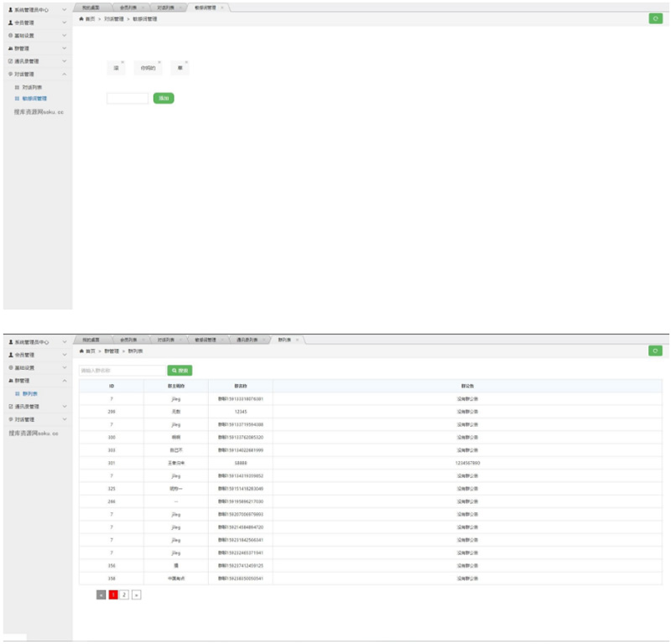671x644 pixels.
Task: Go to page 2 of group list
Action: [x=124, y=595]
